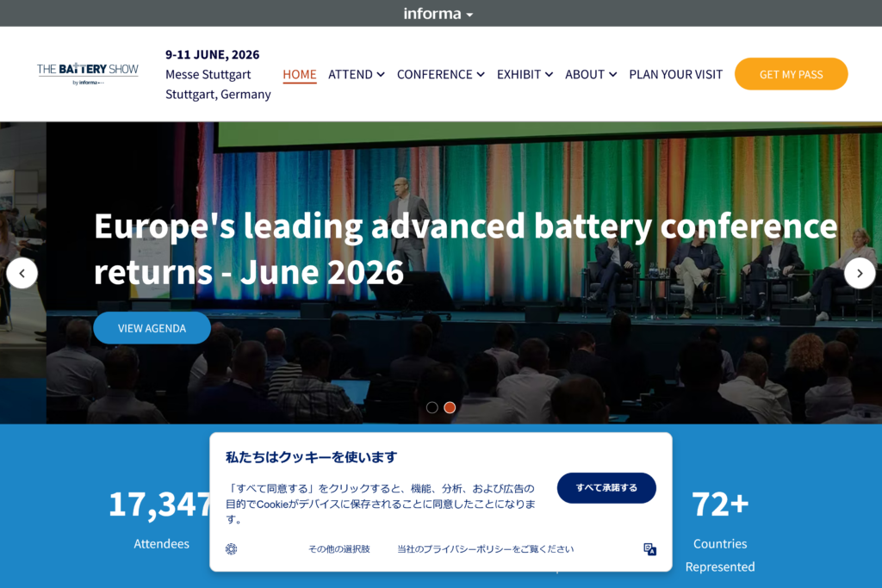Click the GET MY PASS button
This screenshot has width=882, height=588.
[791, 74]
